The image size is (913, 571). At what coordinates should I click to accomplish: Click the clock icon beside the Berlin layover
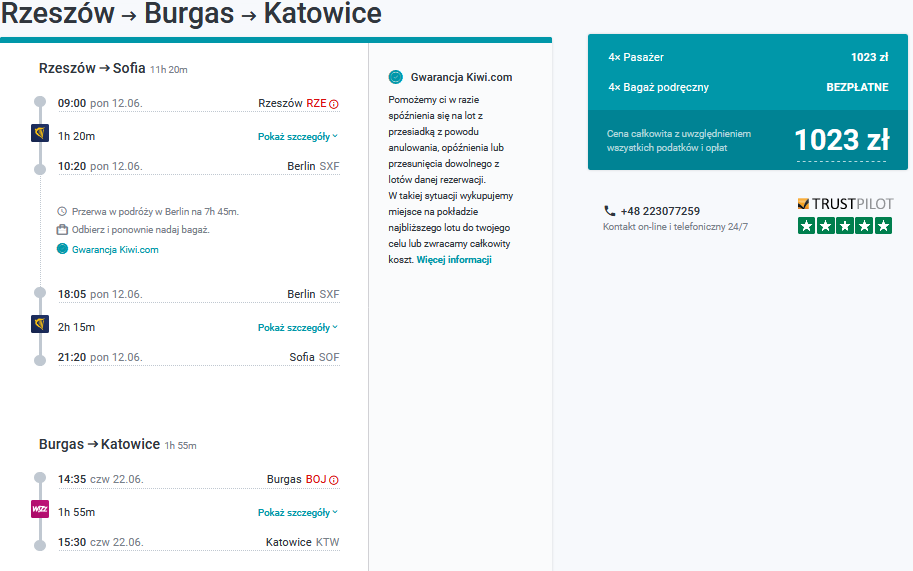pyautogui.click(x=62, y=211)
